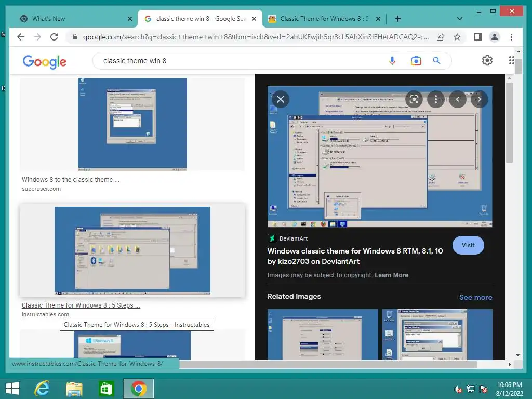Screen dimensions: 532x399
Task: Open Chrome three-dot menu
Action: (511, 37)
